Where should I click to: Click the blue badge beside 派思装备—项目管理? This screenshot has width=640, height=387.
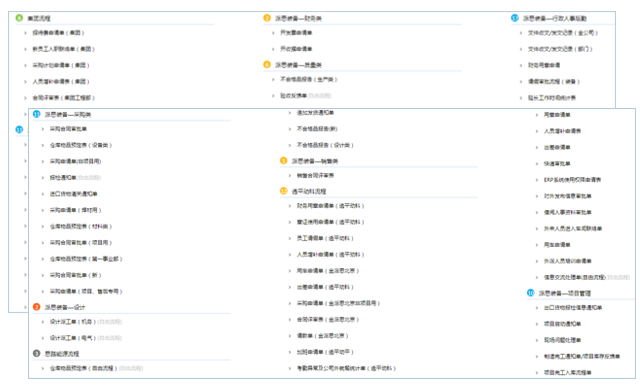(531, 293)
